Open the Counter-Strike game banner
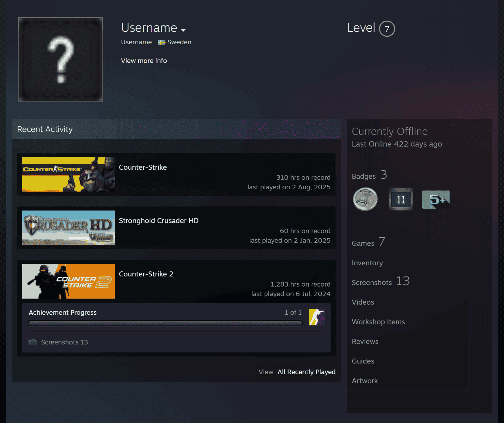 [x=69, y=174]
